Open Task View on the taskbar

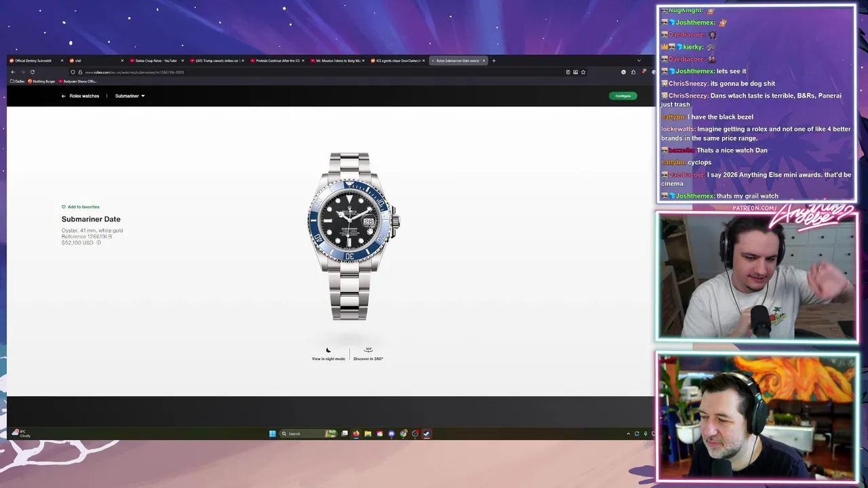coord(344,434)
